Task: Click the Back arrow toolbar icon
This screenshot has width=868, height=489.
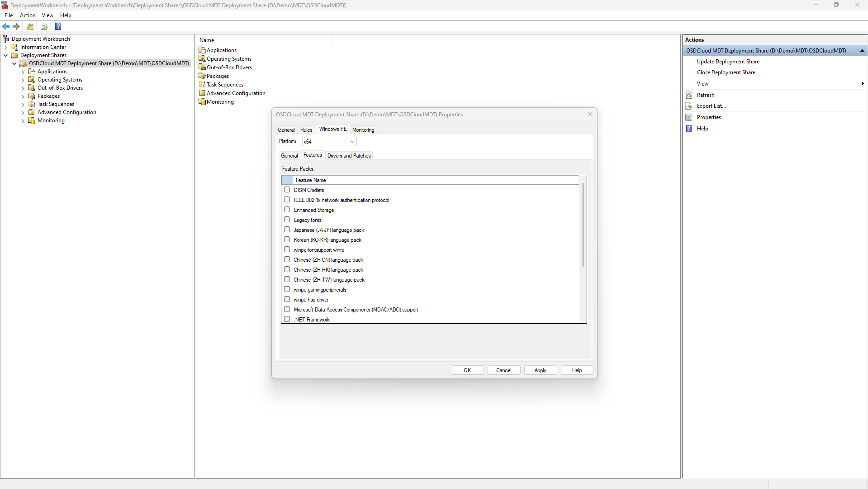Action: pos(6,27)
